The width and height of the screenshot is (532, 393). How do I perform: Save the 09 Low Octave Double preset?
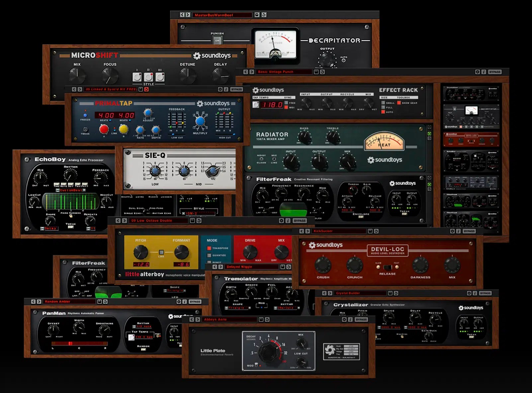click(192, 220)
